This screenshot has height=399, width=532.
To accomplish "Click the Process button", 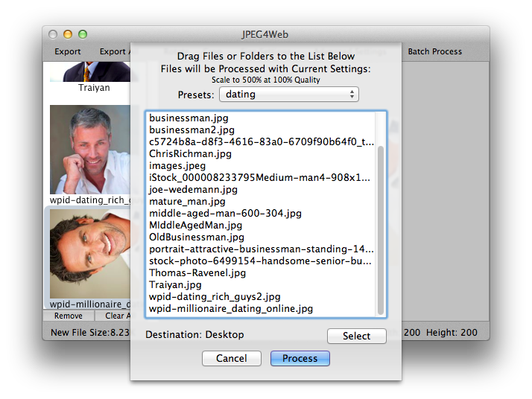I will pyautogui.click(x=300, y=358).
